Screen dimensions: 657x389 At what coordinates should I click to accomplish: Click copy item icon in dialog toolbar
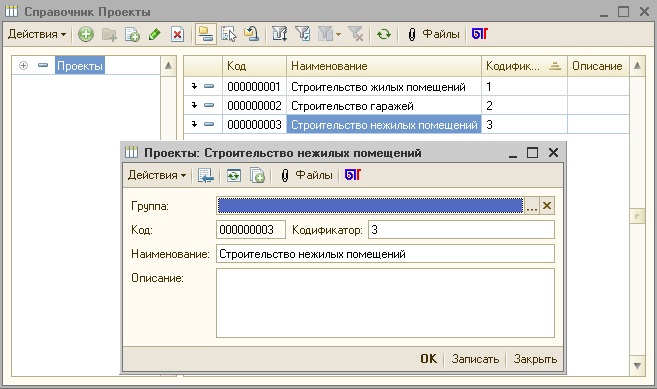coord(257,175)
